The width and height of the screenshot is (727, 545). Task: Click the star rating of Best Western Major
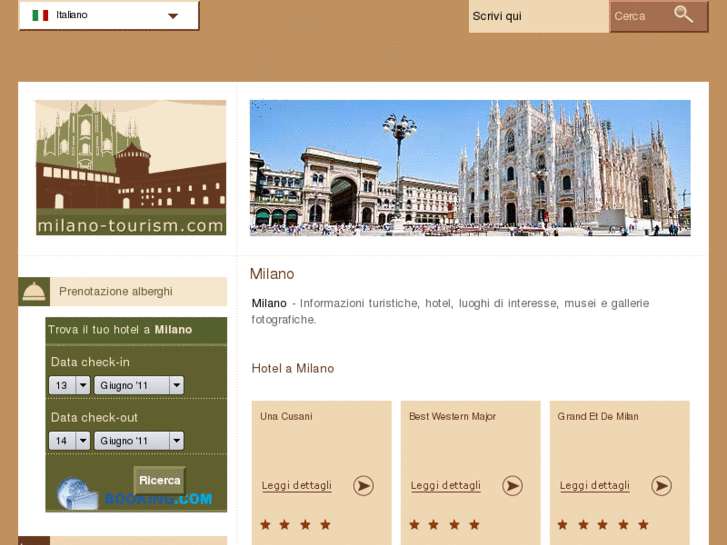[x=444, y=525]
